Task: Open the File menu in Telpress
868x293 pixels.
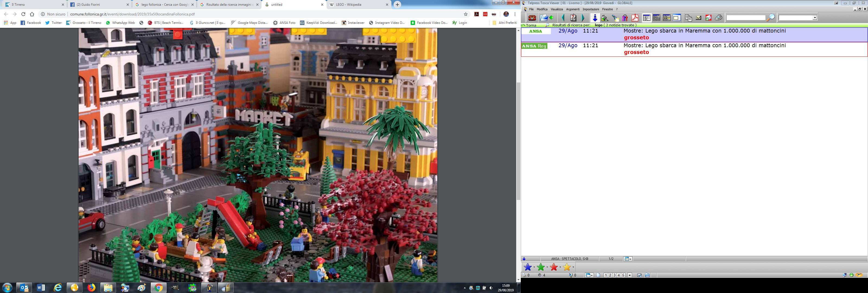Action: pos(531,9)
